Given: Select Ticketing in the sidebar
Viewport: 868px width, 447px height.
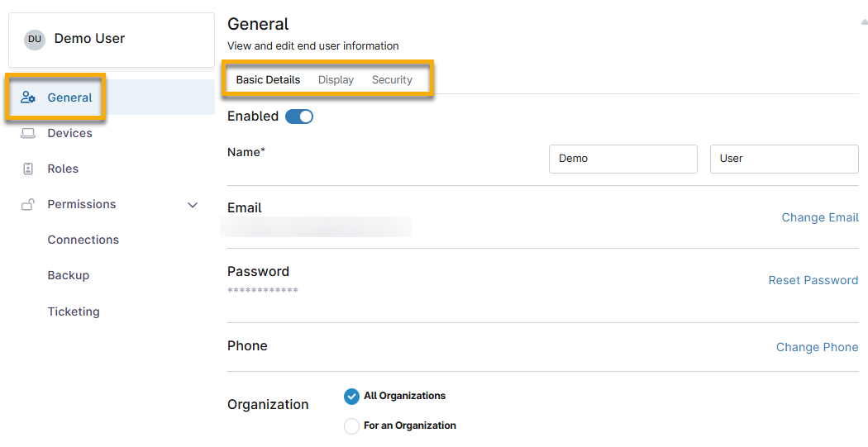Looking at the screenshot, I should pyautogui.click(x=73, y=311).
